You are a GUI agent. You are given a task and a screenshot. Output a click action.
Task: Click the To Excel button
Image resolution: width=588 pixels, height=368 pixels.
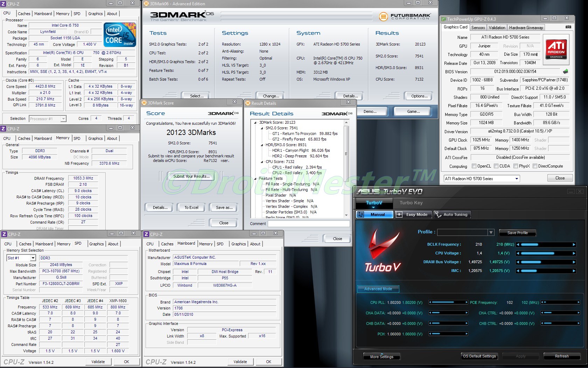click(191, 207)
